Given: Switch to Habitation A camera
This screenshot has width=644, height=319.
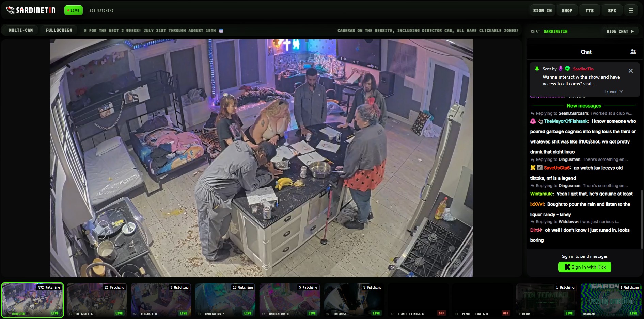Looking at the screenshot, I should coord(225,300).
